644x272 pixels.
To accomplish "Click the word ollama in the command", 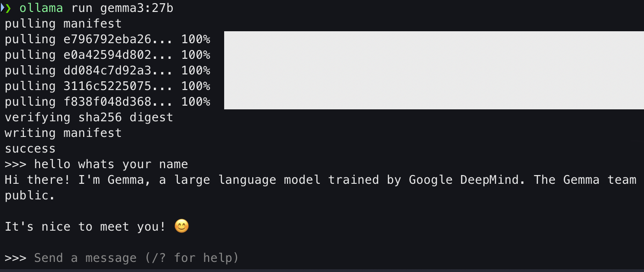I will 41,8.
